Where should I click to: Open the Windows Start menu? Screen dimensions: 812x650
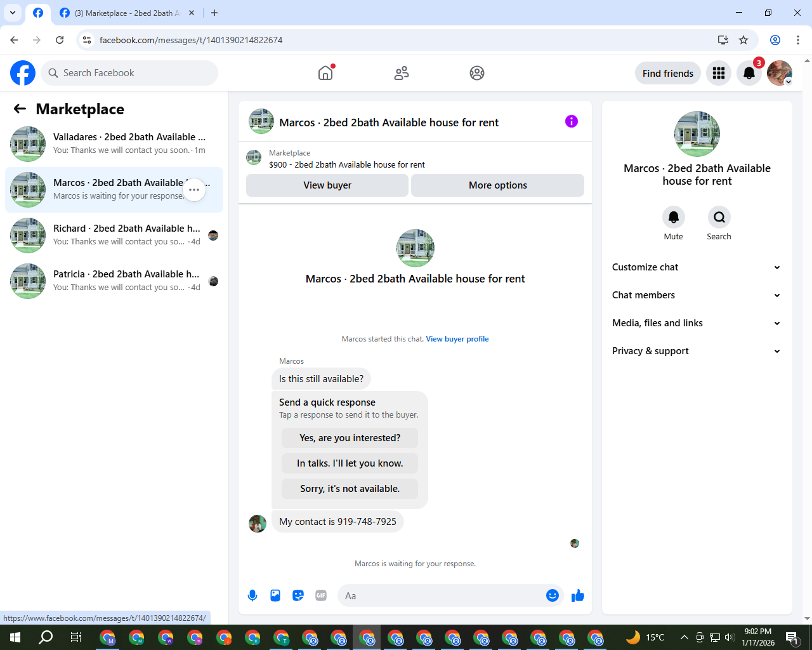pos(15,637)
